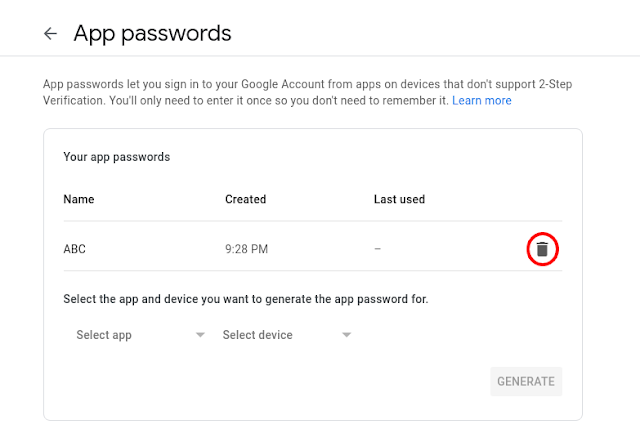Click the dash in the Last used column

(377, 249)
